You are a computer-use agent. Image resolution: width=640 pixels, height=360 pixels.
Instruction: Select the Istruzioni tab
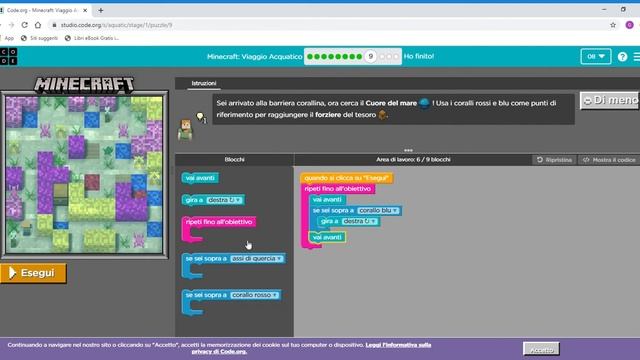click(x=204, y=83)
